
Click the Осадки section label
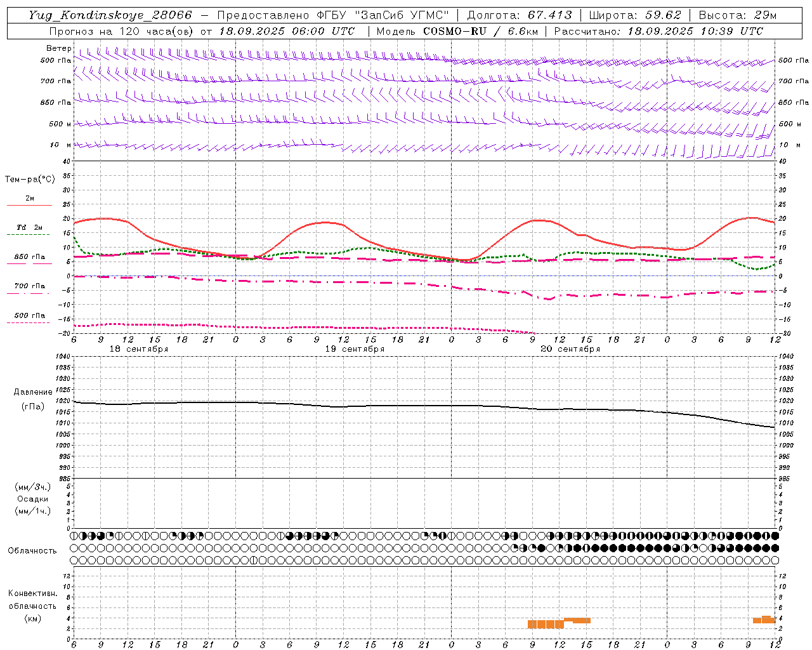pyautogui.click(x=33, y=499)
